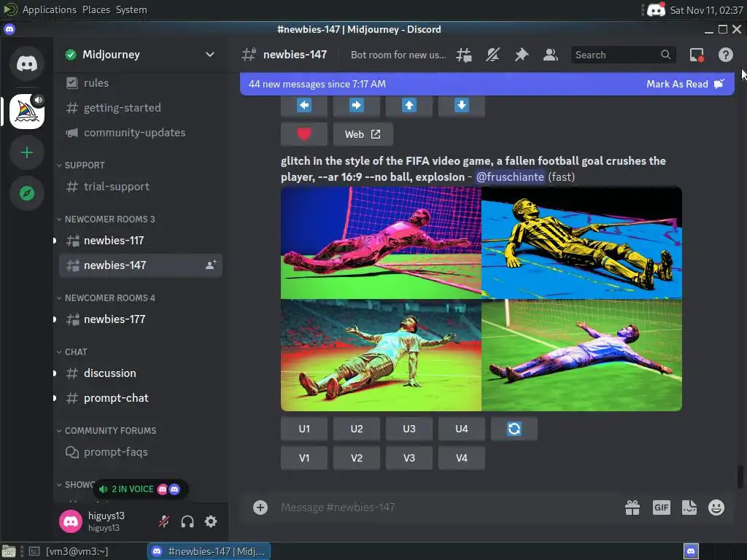Open Midjourney server dropdown menu
Screen dimensions: 747x560
pos(209,55)
